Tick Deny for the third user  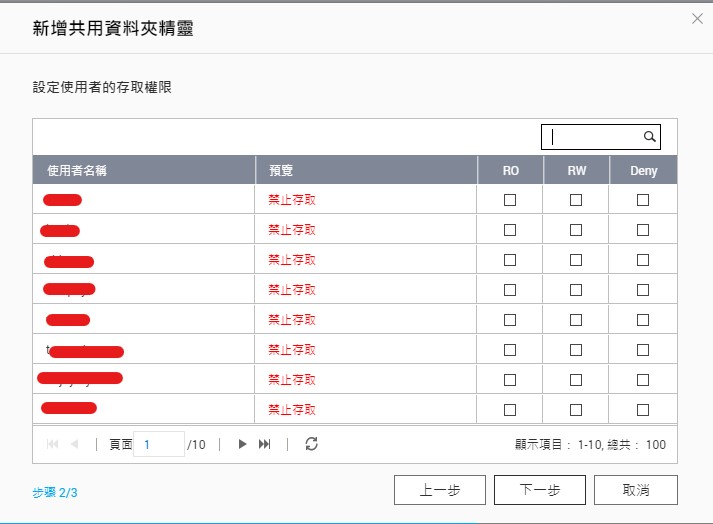[643, 260]
